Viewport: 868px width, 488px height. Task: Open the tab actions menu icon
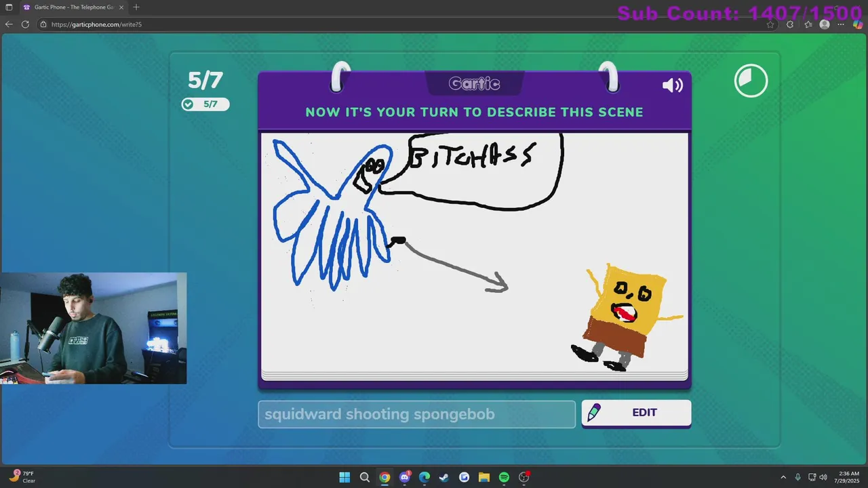pos(9,7)
